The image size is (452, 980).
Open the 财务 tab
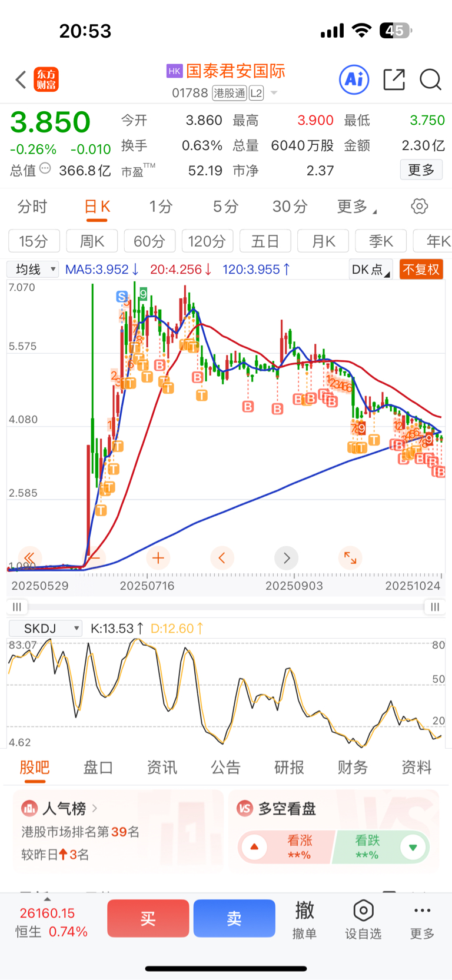[x=353, y=768]
